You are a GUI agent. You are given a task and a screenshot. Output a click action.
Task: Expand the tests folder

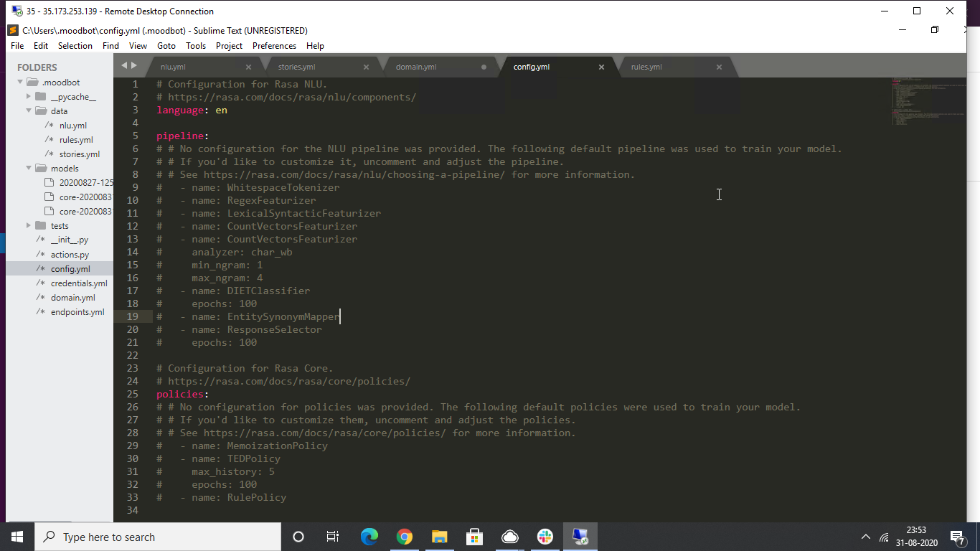point(29,226)
